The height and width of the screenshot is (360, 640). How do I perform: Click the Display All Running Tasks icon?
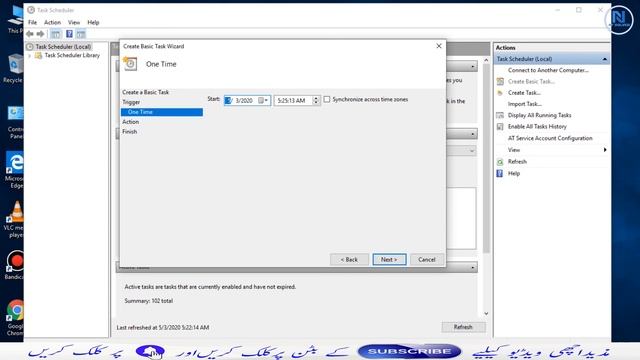pyautogui.click(x=500, y=115)
